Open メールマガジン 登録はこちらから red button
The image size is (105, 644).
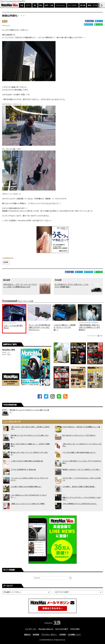click(53, 608)
